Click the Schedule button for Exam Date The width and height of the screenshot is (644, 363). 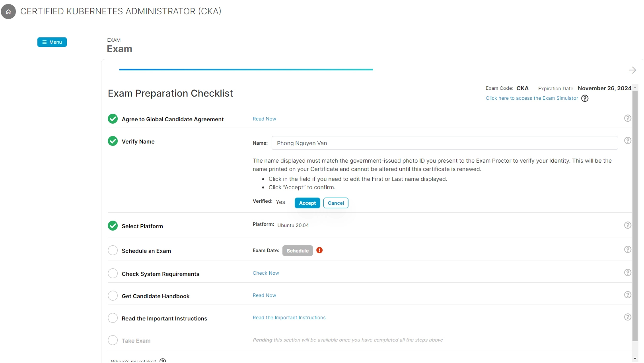coord(298,251)
